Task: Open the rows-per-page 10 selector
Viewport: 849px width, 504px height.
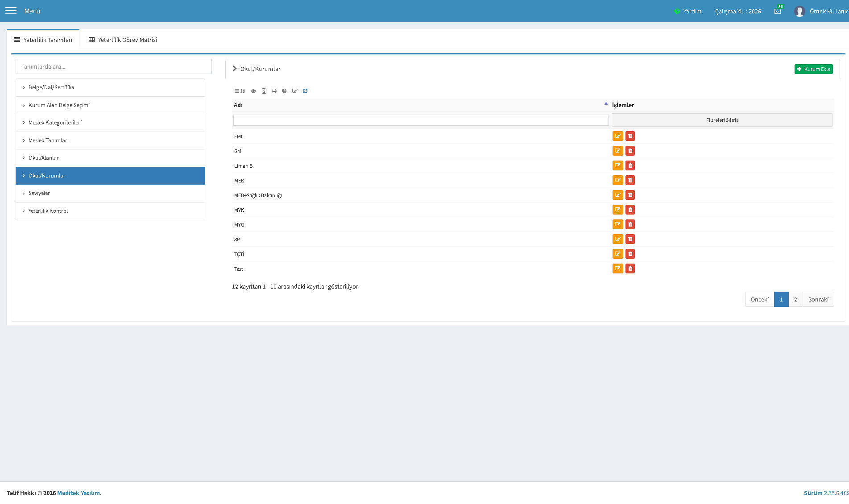Action: click(240, 91)
